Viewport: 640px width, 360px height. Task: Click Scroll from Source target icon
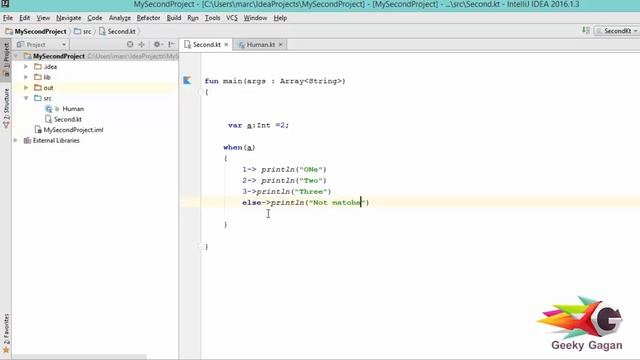tap(130, 44)
